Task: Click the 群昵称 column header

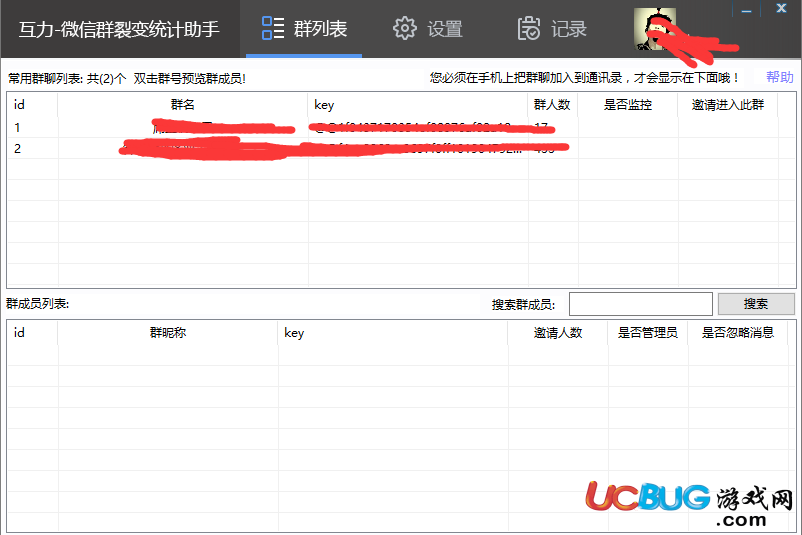Action: (168, 333)
